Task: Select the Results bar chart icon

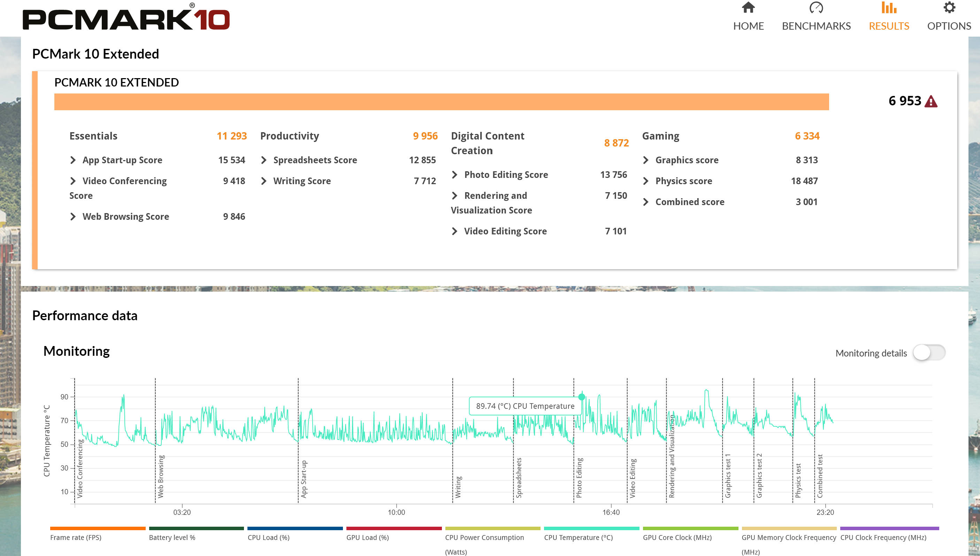Action: coord(889,8)
